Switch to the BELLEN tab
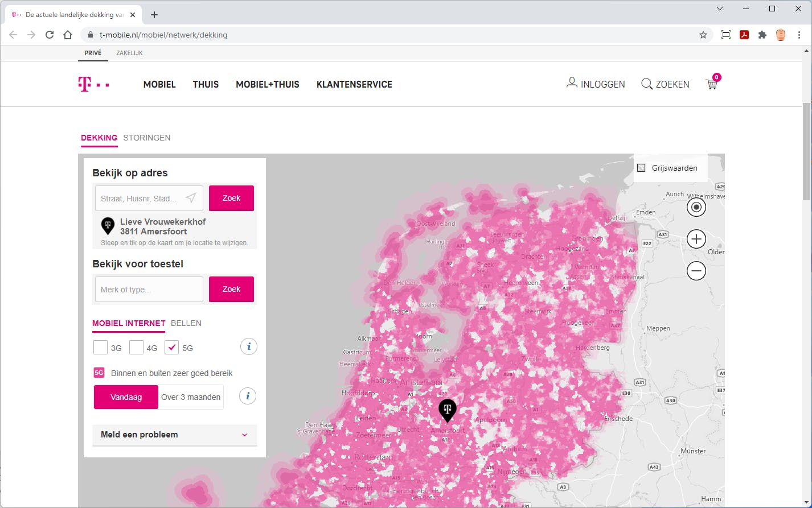The width and height of the screenshot is (812, 508). (186, 323)
